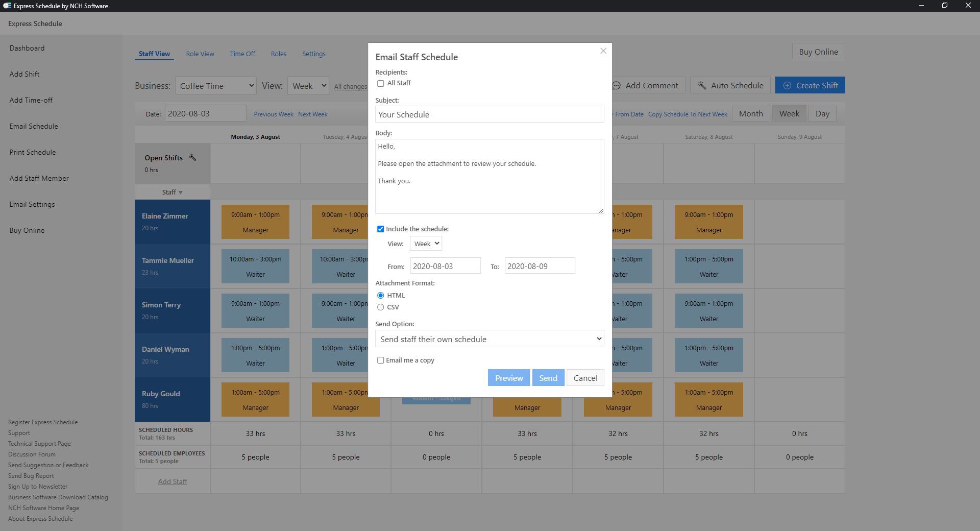Check the All Staff recipients checkbox
Image resolution: width=980 pixels, height=531 pixels.
[381, 83]
